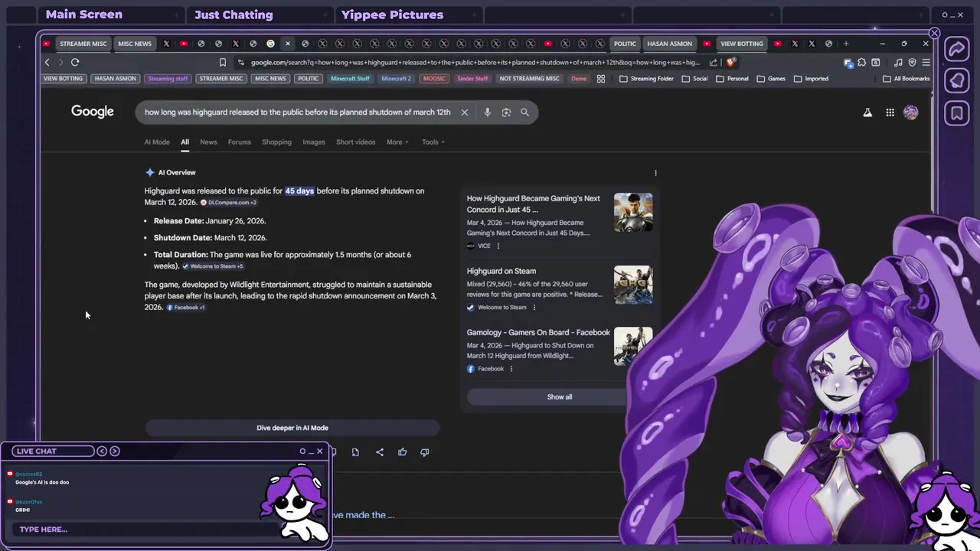Start voice search with the microphone icon
This screenshot has height=551, width=980.
[487, 112]
